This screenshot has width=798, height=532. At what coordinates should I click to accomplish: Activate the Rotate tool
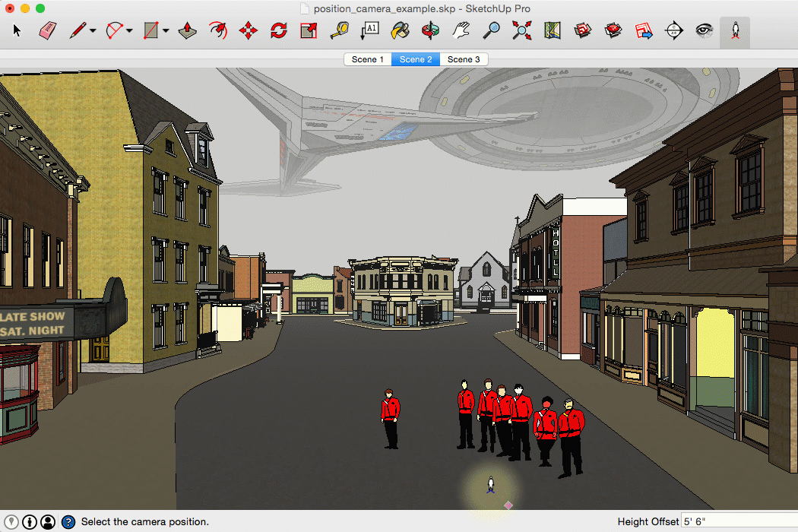(x=278, y=30)
